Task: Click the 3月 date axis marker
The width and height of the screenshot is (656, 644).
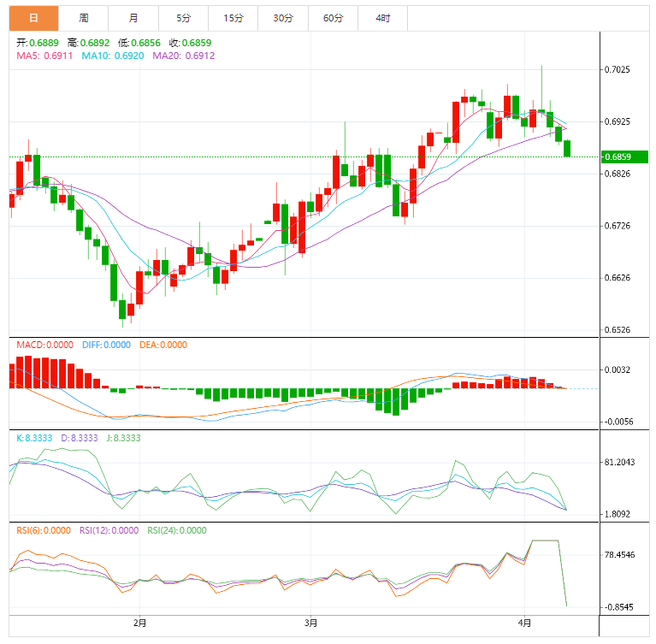Action: pyautogui.click(x=310, y=623)
